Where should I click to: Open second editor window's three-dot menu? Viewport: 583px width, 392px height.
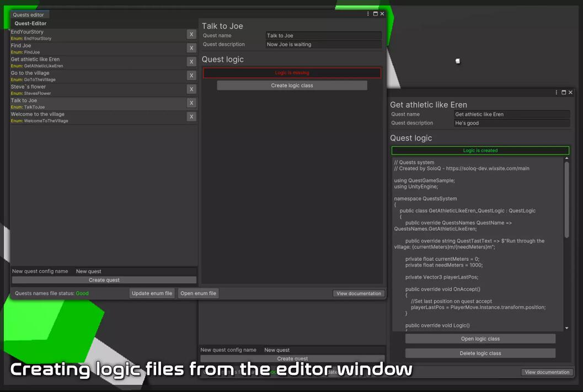click(x=557, y=93)
